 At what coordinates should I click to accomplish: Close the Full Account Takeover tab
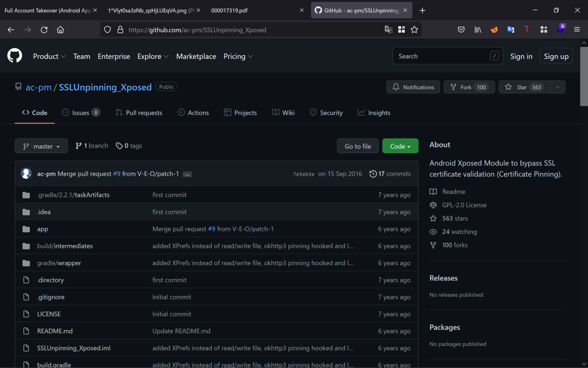click(95, 10)
